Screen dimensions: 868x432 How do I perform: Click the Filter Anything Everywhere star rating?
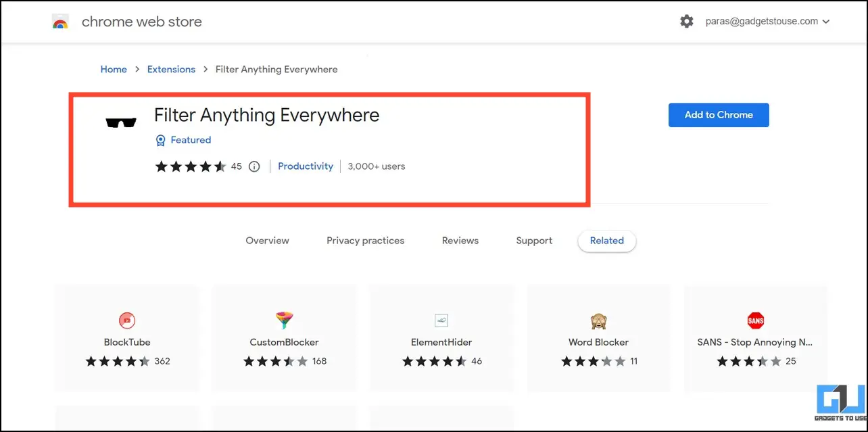tap(191, 166)
